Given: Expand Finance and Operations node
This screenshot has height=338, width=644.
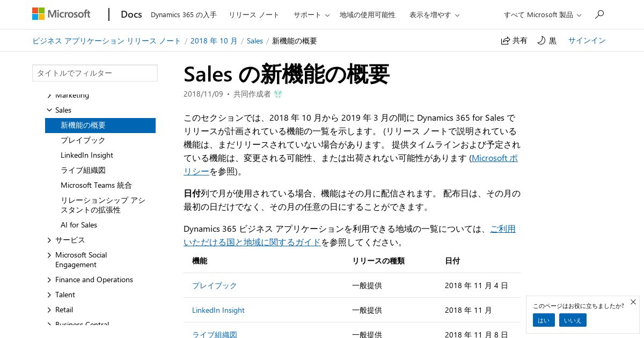Looking at the screenshot, I should pos(49,280).
